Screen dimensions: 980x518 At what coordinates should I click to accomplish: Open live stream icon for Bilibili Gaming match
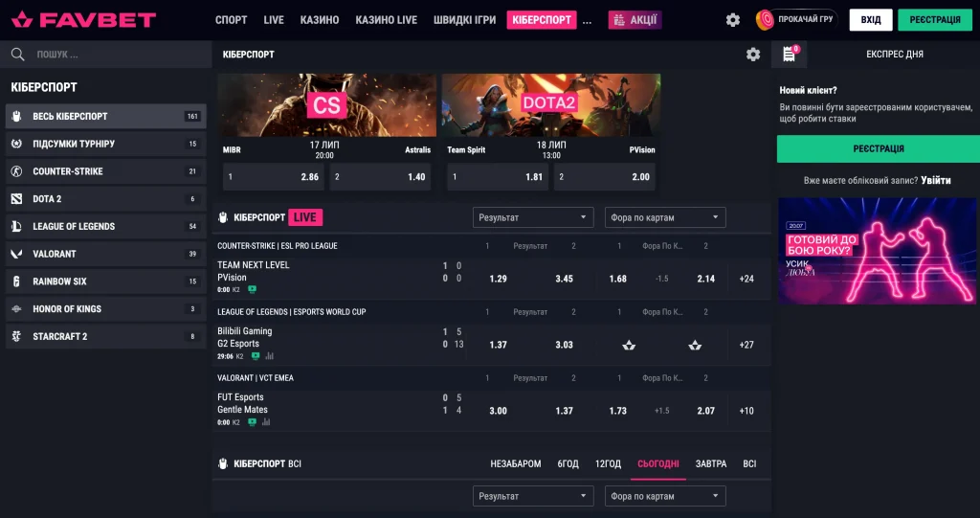256,356
